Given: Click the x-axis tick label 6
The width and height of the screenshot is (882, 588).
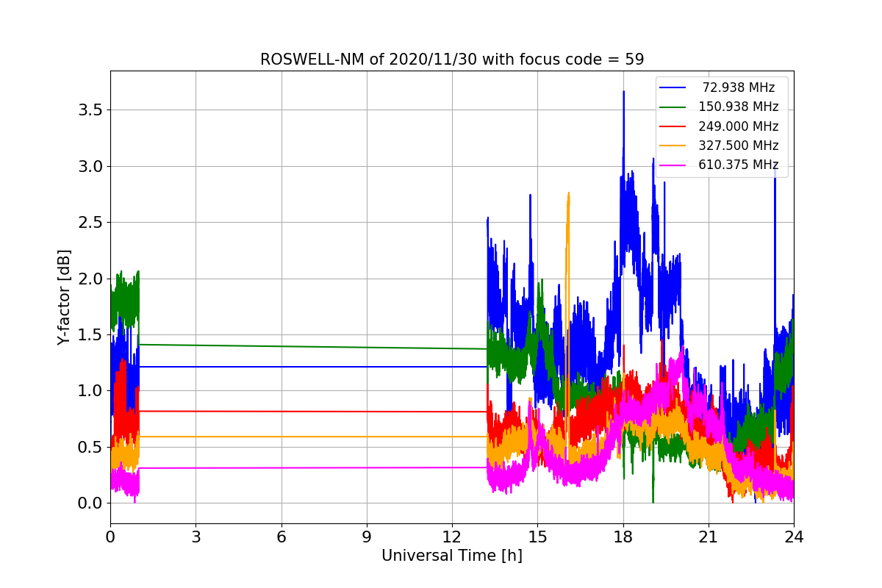Looking at the screenshot, I should point(282,537).
